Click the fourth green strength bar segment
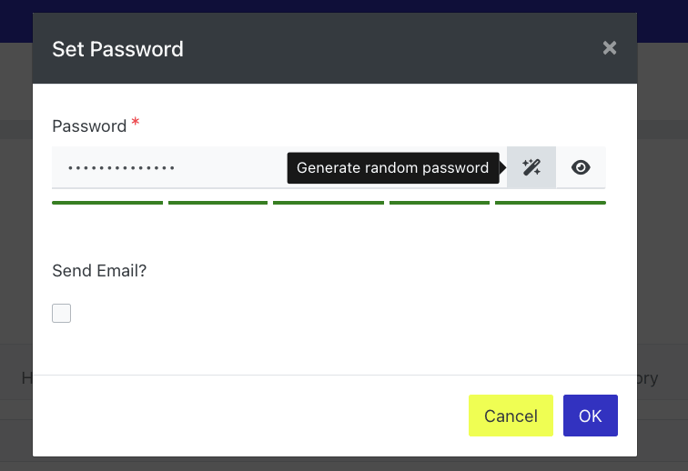 [439, 203]
